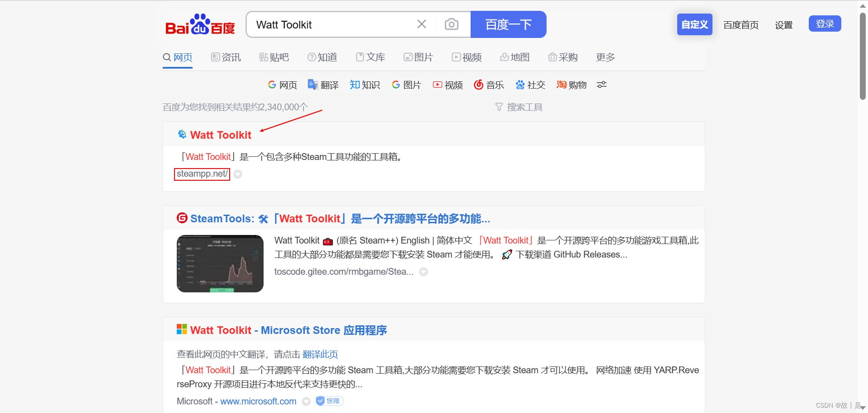Switch to the 资讯 tab
This screenshot has height=413, width=868.
[x=226, y=57]
